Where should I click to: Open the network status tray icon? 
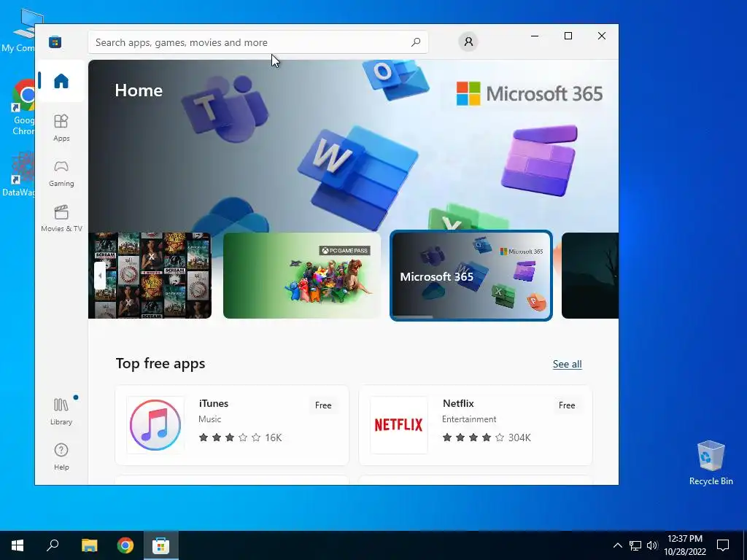(x=635, y=545)
